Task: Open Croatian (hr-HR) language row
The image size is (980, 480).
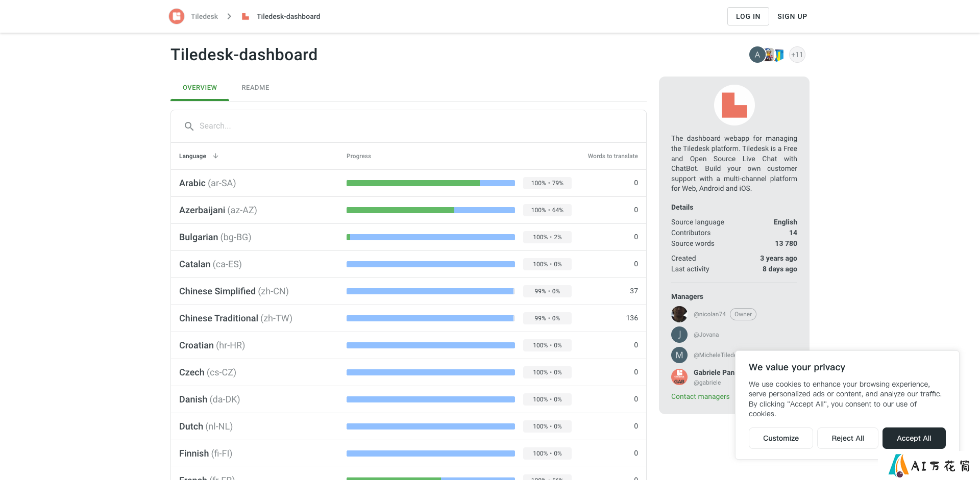Action: 408,345
